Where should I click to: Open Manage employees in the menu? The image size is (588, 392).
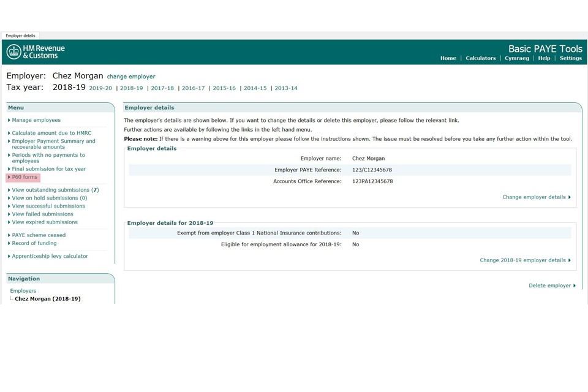point(36,120)
